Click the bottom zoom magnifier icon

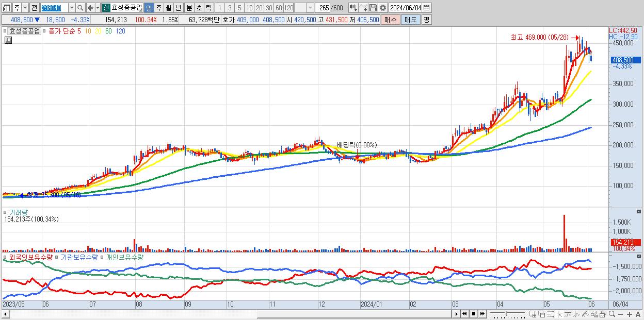click(x=611, y=314)
